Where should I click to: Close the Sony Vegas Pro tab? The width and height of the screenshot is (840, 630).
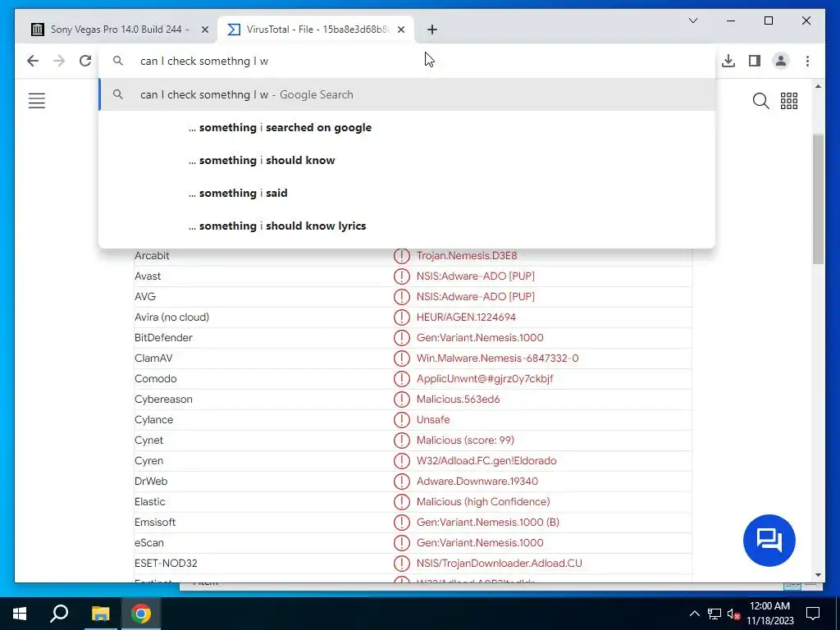(x=204, y=30)
